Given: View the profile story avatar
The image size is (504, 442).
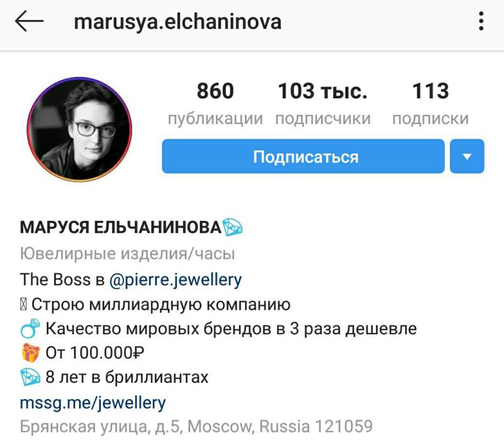Looking at the screenshot, I should [x=79, y=129].
